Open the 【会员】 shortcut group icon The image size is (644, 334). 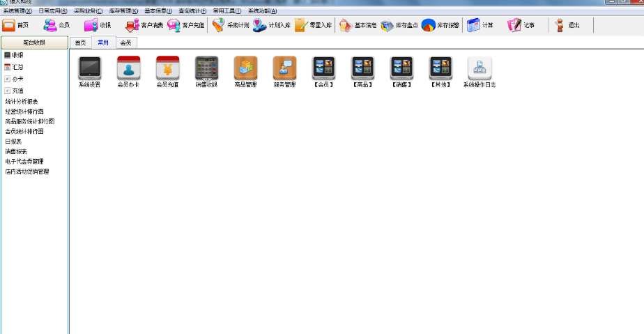click(323, 68)
